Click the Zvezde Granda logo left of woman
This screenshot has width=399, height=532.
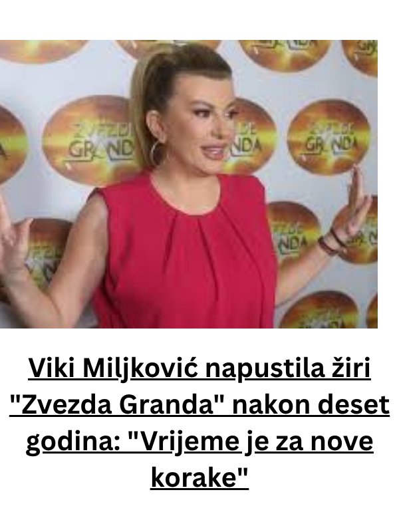click(89, 140)
